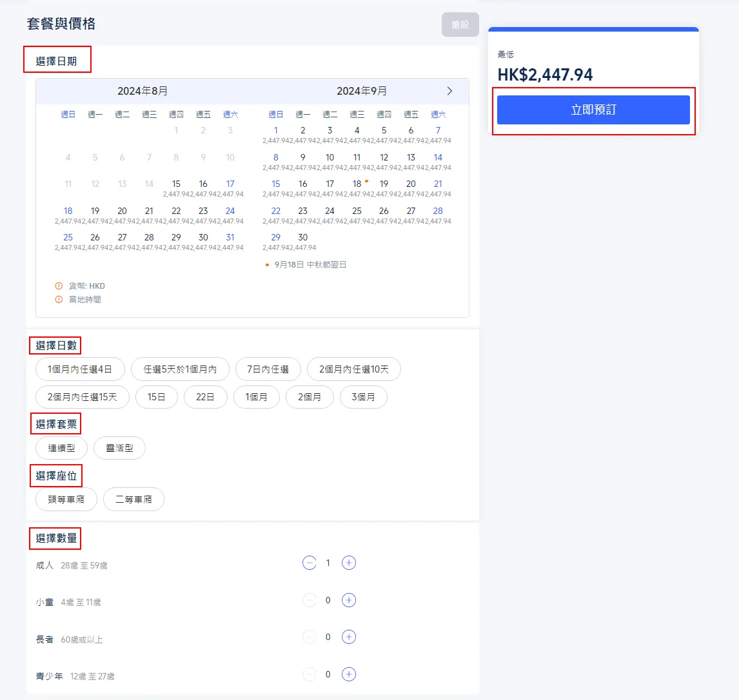Select the 1個月內任選4日 option
Image resolution: width=739 pixels, height=700 pixels.
pos(80,369)
